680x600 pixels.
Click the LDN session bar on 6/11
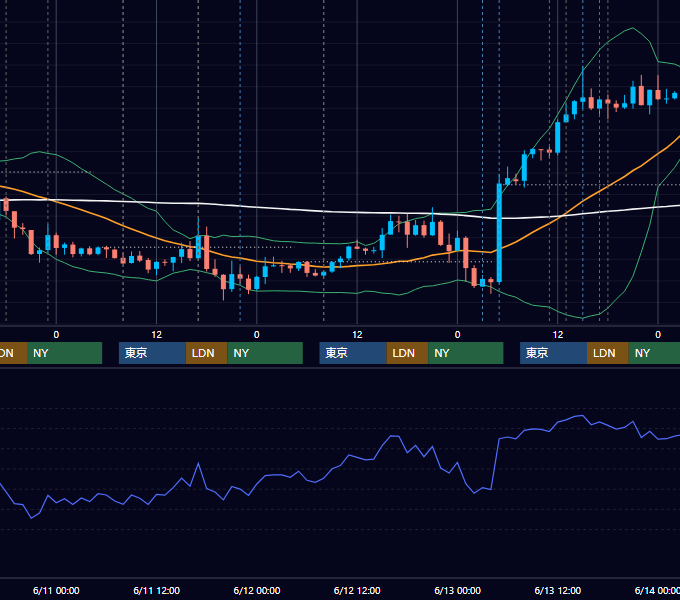(206, 353)
